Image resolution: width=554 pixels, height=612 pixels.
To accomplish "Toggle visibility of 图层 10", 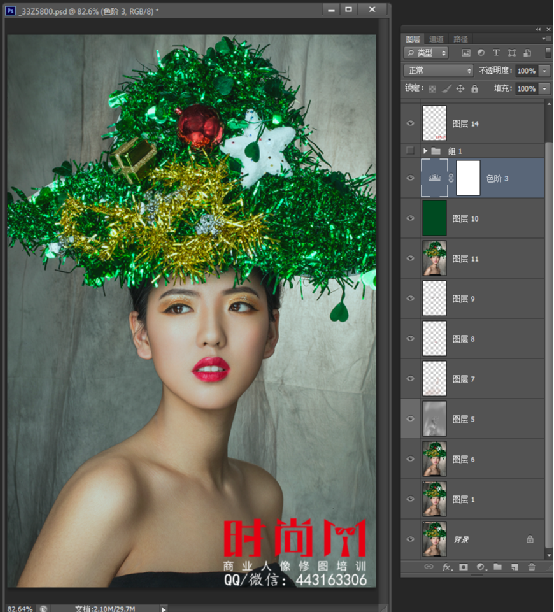I will pyautogui.click(x=410, y=218).
